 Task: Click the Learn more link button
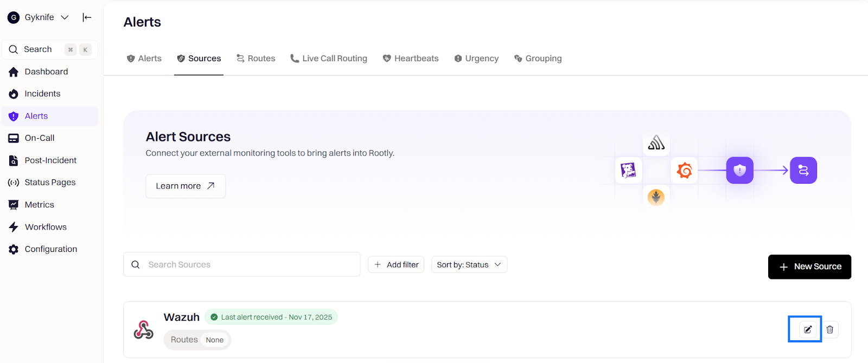[x=186, y=186]
